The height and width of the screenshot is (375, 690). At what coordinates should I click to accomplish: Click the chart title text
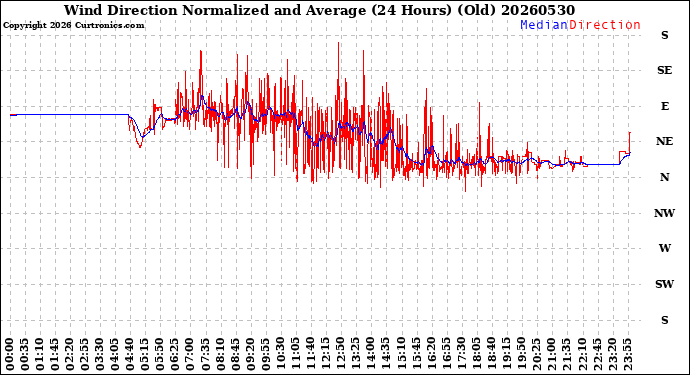(319, 10)
